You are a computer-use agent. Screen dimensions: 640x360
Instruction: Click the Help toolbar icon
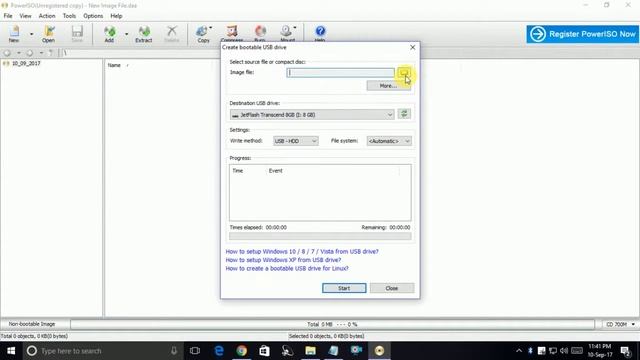click(x=320, y=33)
